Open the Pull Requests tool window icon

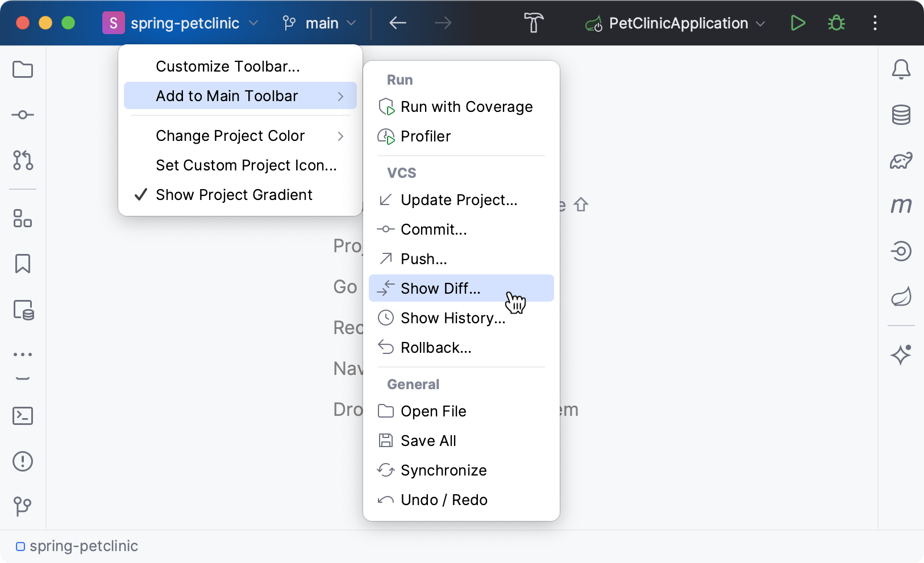tap(23, 160)
